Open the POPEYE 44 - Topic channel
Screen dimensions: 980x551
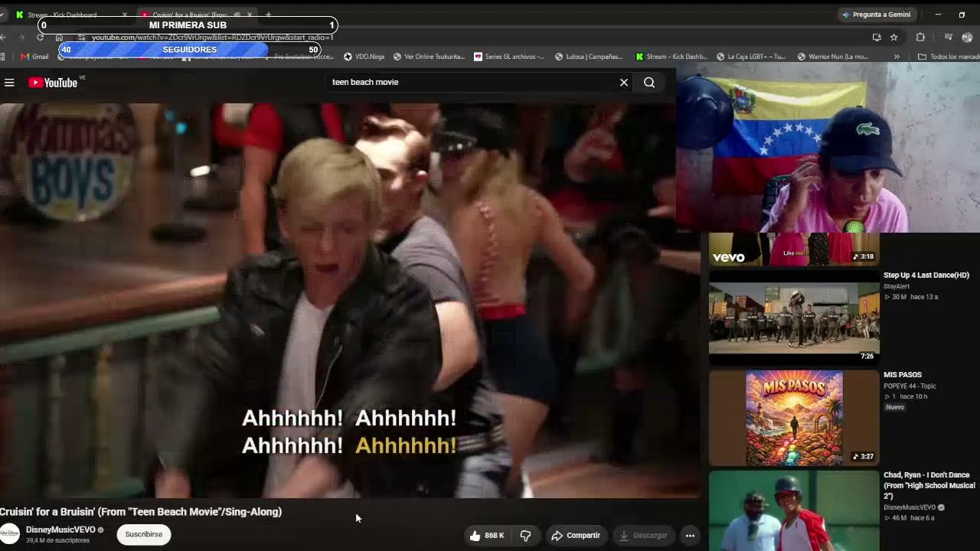(x=910, y=386)
